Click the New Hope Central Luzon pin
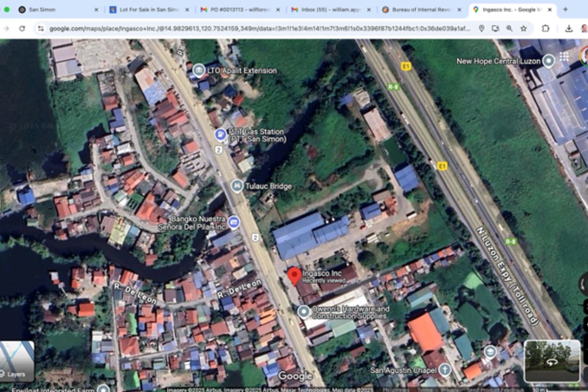 pos(549,60)
